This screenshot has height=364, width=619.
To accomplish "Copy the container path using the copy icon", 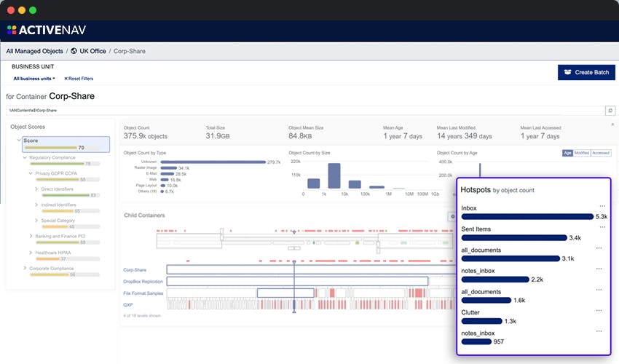I will pos(609,110).
